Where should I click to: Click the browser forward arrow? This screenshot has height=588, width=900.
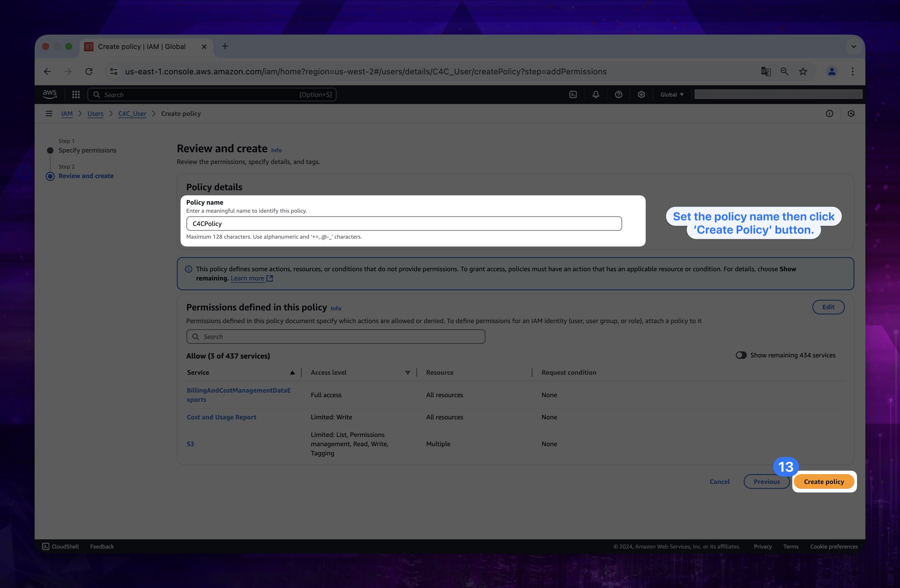coord(68,71)
